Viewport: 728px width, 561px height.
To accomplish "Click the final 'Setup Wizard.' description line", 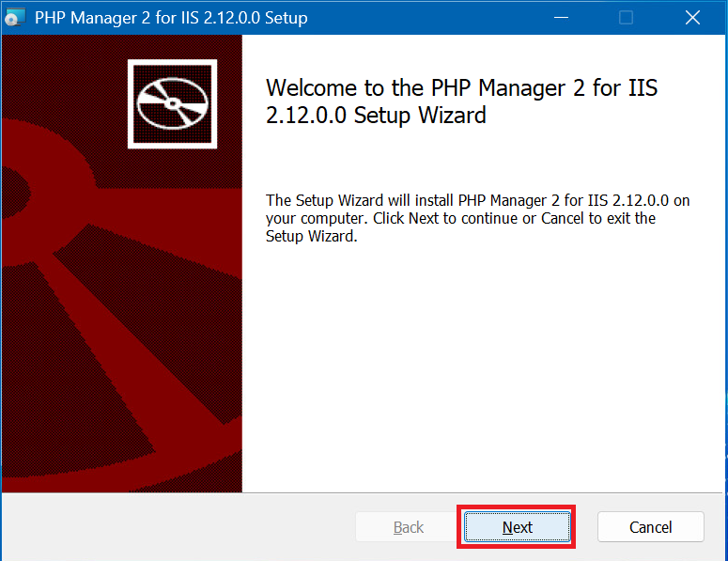I will click(x=311, y=237).
